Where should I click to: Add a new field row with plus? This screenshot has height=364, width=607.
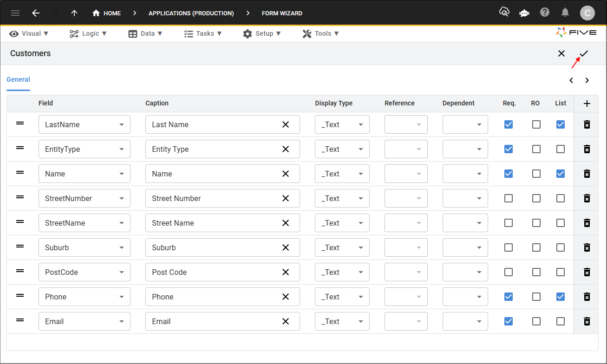point(587,104)
